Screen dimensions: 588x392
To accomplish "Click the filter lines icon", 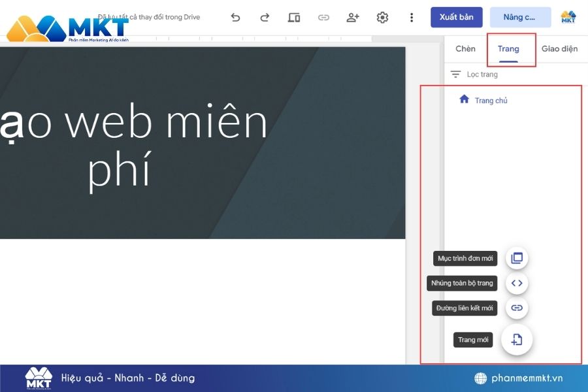I will click(455, 74).
